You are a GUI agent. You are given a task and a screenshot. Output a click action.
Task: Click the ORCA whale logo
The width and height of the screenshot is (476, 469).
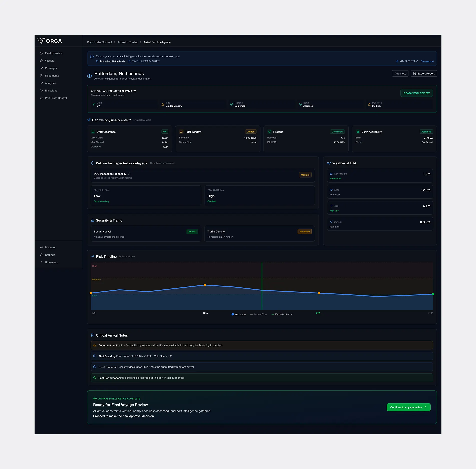pyautogui.click(x=41, y=41)
